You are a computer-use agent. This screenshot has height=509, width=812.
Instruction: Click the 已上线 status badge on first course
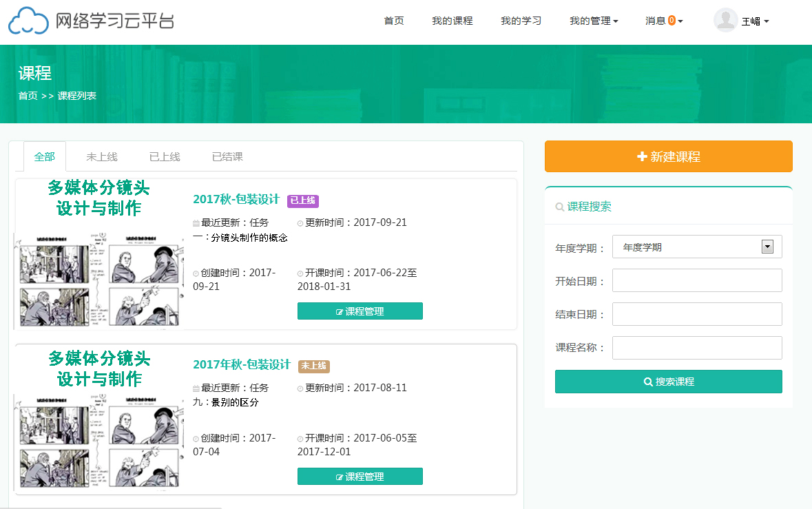(303, 200)
